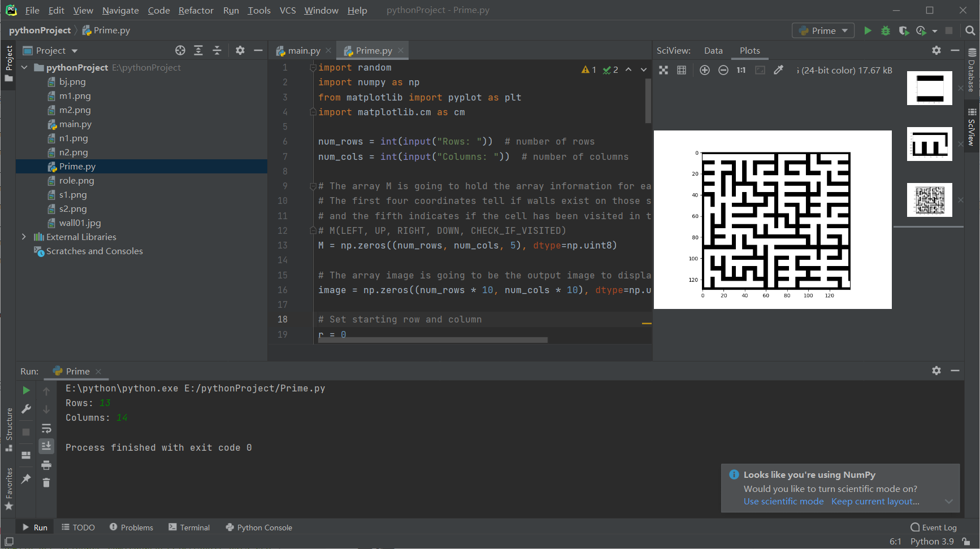The height and width of the screenshot is (549, 980).
Task: Run with coverage icon in top toolbar
Action: click(904, 30)
